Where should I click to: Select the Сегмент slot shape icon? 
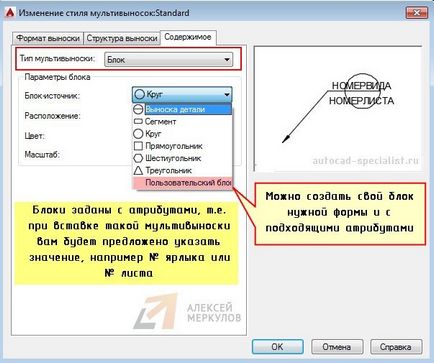click(x=138, y=122)
